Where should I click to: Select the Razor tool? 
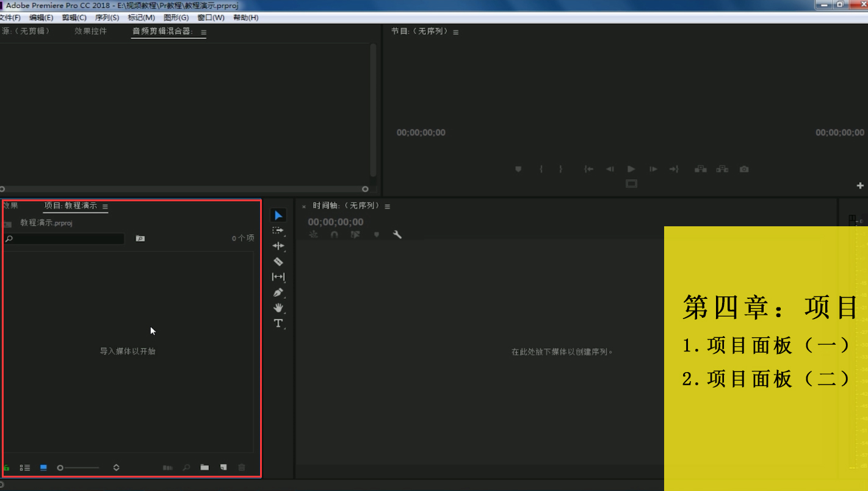(278, 262)
